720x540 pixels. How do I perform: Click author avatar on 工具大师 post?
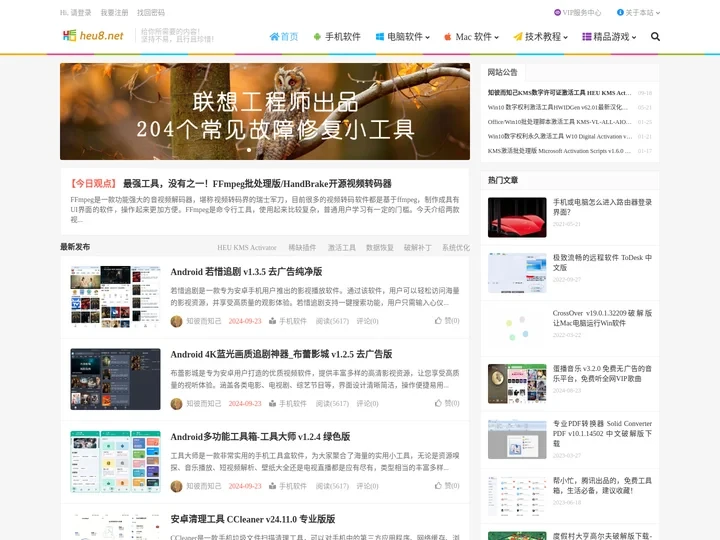[176, 486]
